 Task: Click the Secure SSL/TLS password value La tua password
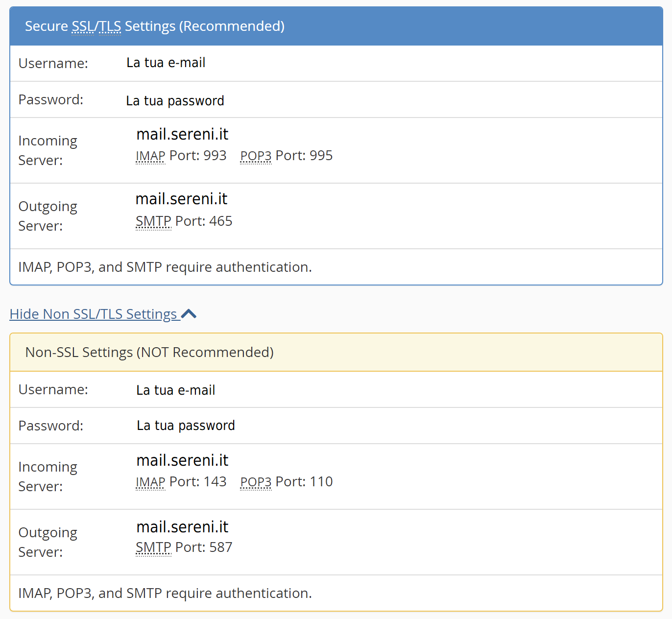[x=175, y=101]
